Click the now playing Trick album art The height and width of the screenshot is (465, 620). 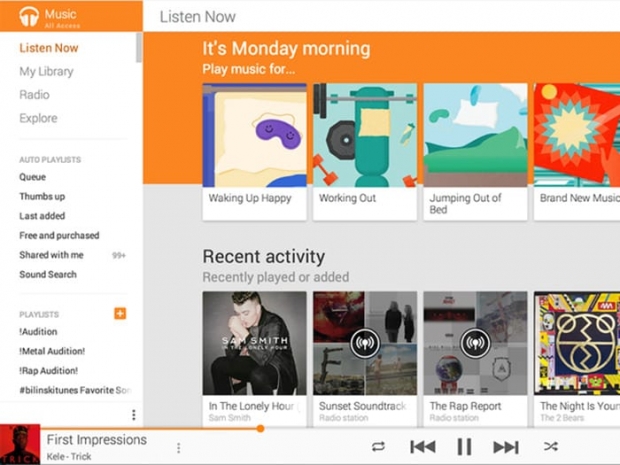pos(19,445)
